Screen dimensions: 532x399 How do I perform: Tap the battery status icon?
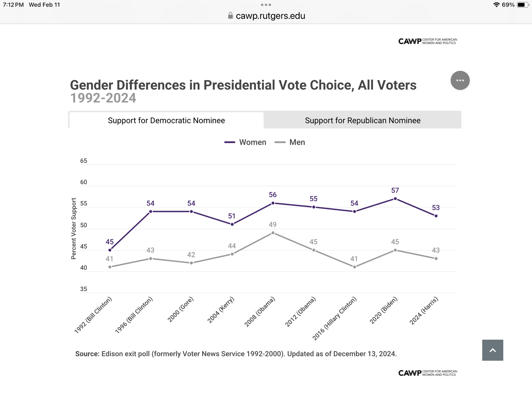[522, 5]
